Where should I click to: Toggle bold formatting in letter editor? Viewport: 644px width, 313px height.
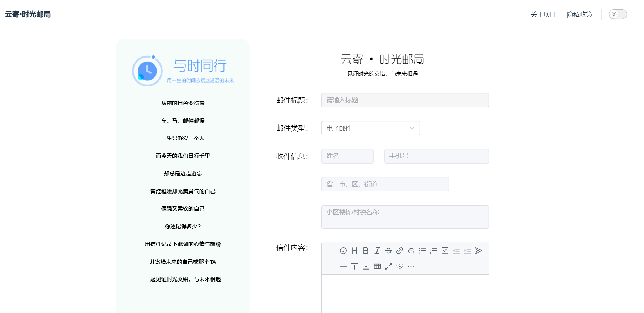pyautogui.click(x=366, y=250)
